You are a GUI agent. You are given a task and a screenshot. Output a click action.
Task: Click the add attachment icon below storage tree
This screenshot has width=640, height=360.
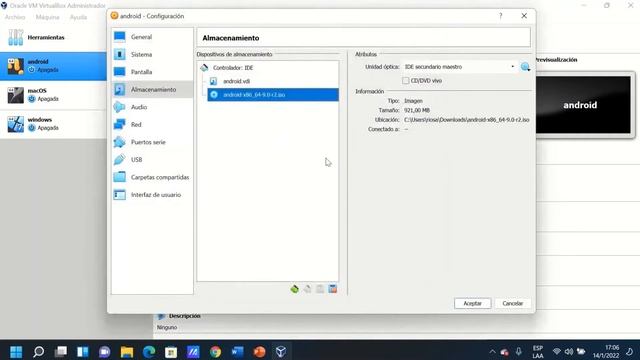click(320, 289)
